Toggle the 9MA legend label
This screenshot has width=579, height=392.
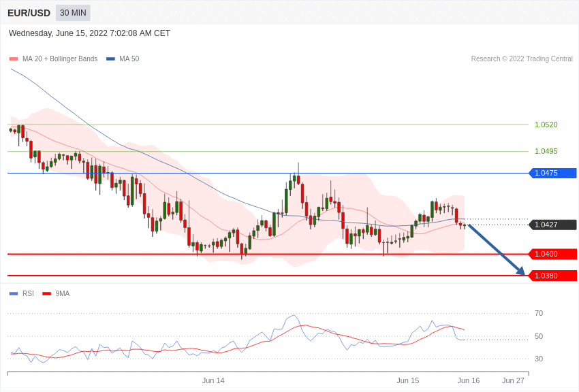pyautogui.click(x=63, y=294)
